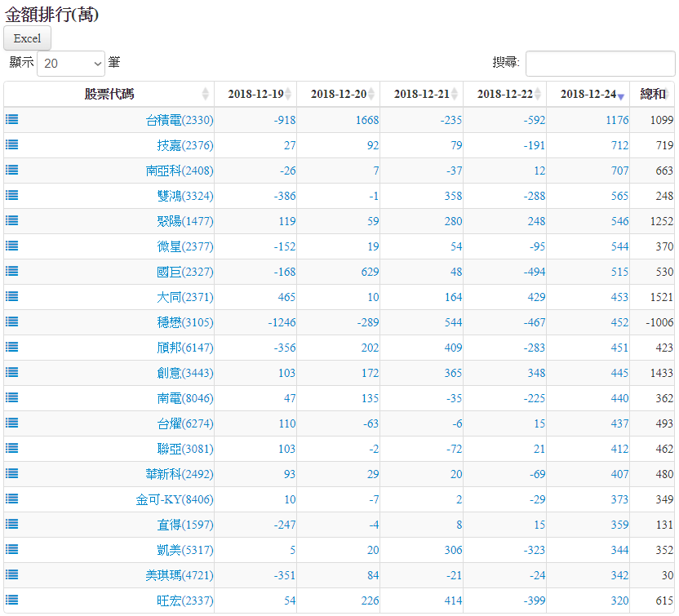679x616 pixels.
Task: Open the list icon for 創意(3443)
Action: click(12, 372)
